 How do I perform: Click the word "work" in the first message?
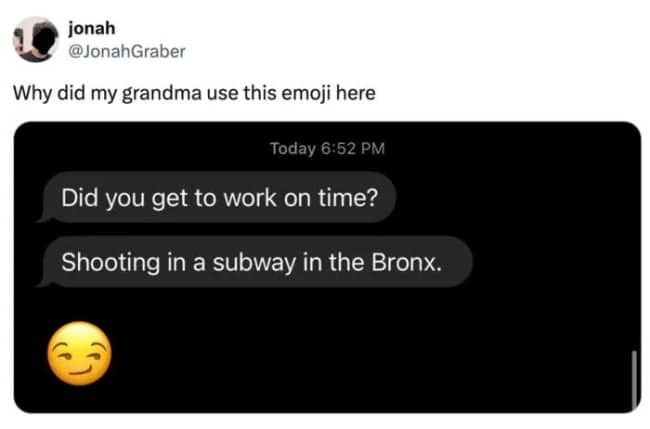click(x=241, y=200)
